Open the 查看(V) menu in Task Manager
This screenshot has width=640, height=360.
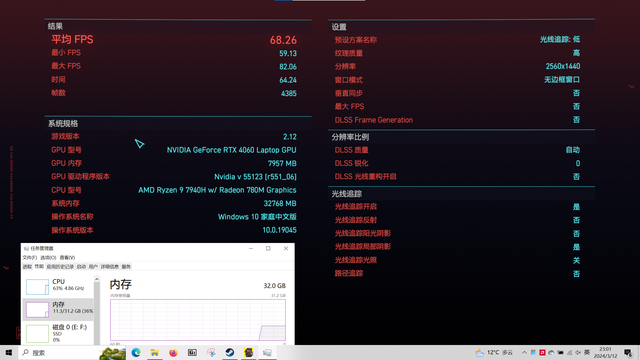tap(67, 258)
